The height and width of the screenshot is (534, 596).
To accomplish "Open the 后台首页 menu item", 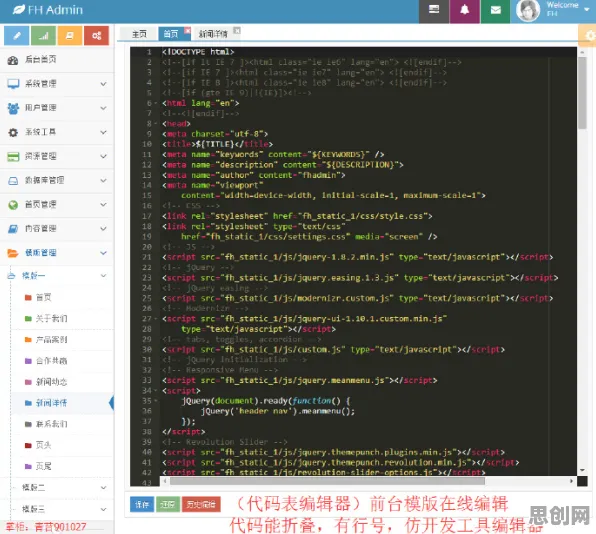I will click(x=57, y=60).
